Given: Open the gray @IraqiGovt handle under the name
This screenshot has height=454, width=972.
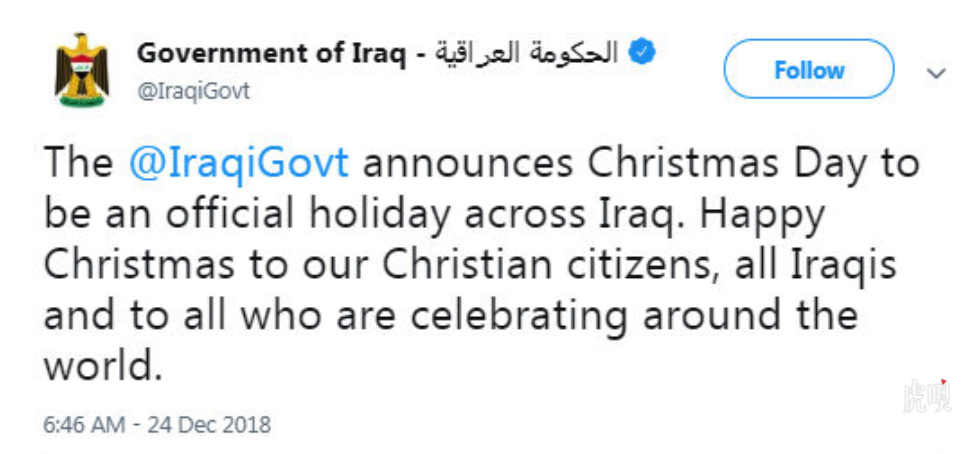Looking at the screenshot, I should (193, 92).
